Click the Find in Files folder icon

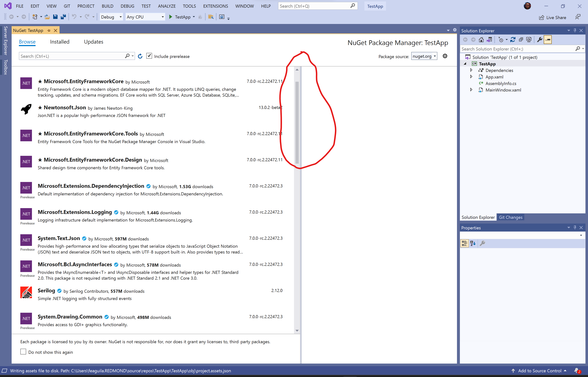[x=211, y=17]
